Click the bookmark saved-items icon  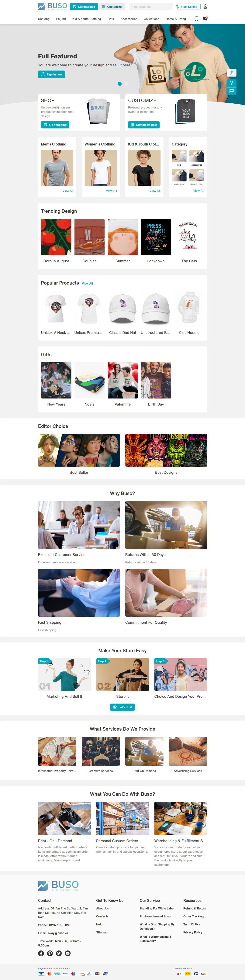(196, 19)
